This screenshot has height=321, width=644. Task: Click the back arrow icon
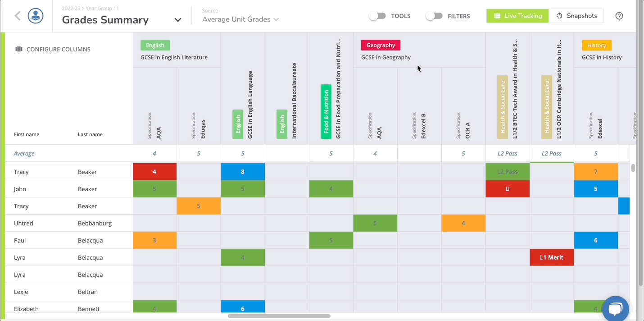18,16
